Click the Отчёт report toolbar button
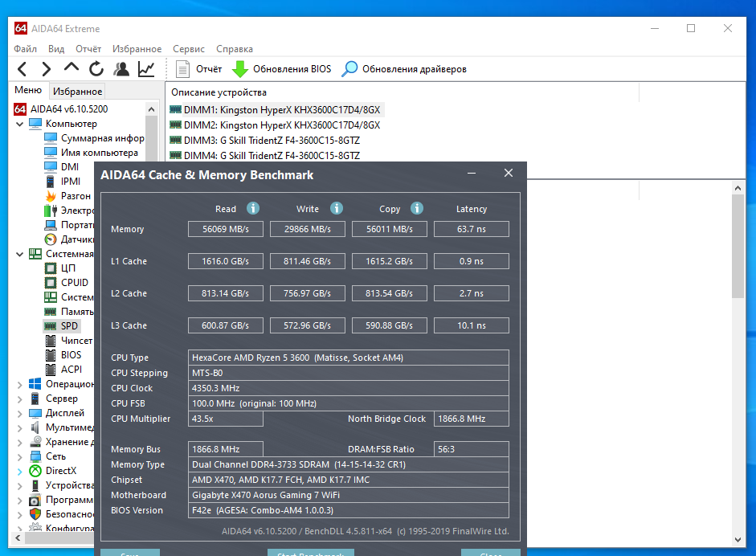The height and width of the screenshot is (556, 756). click(x=198, y=69)
